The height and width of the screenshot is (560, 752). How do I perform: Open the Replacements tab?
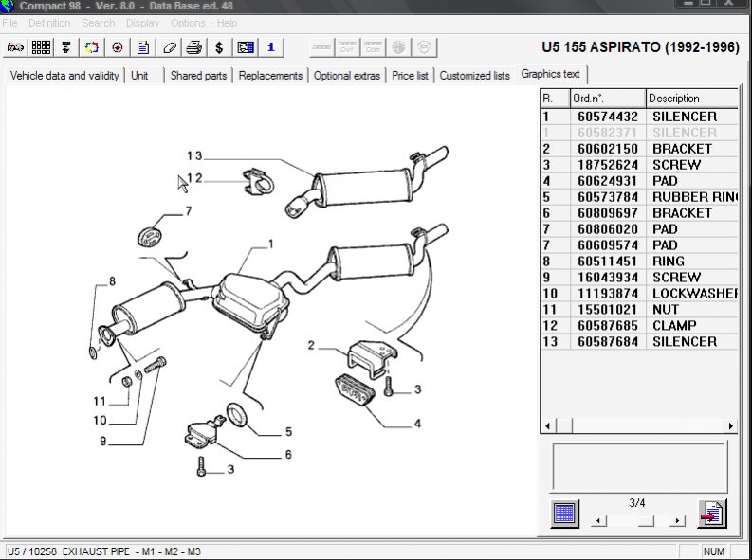coord(270,76)
